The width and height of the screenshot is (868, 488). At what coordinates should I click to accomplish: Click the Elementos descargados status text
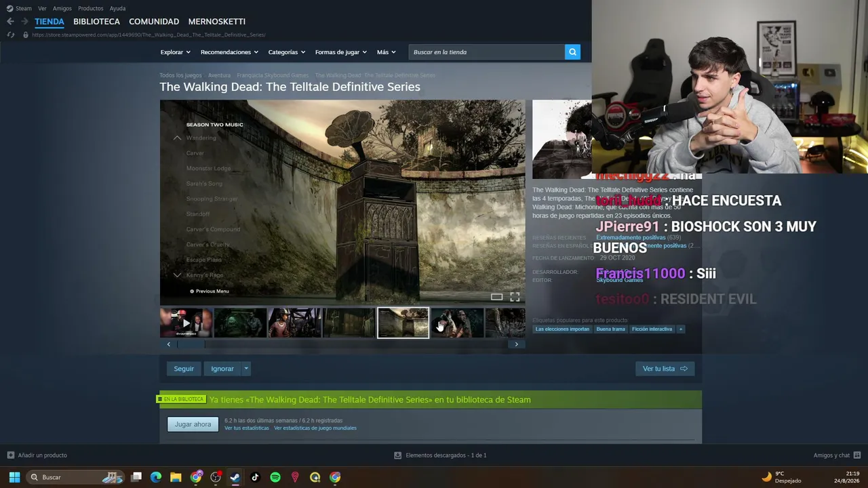[x=446, y=455]
